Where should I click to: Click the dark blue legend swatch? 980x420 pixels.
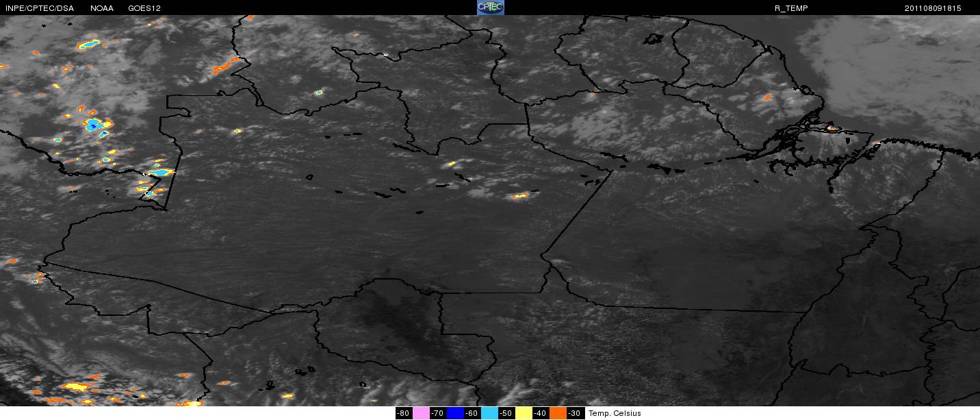tap(455, 413)
